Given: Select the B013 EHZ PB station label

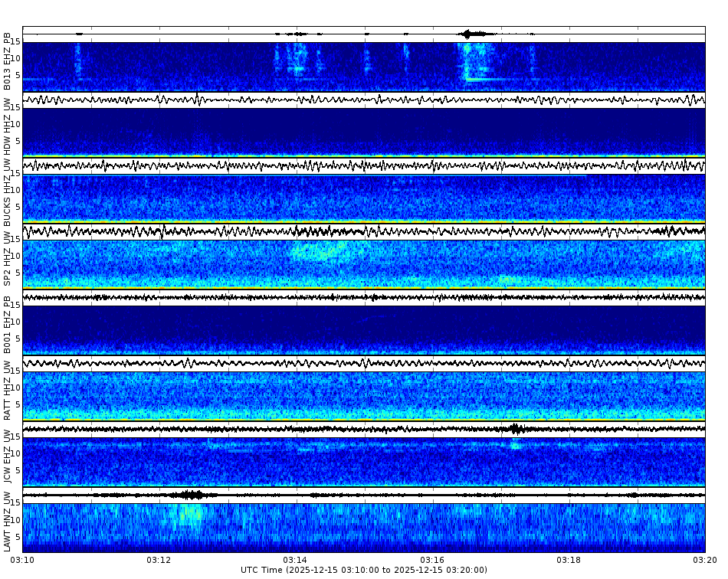Looking at the screenshot, I should pyautogui.click(x=8, y=57).
